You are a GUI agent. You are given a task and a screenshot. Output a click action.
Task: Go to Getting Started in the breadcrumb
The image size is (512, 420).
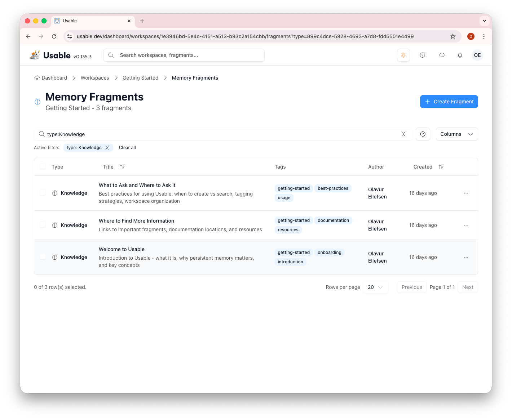tap(140, 77)
